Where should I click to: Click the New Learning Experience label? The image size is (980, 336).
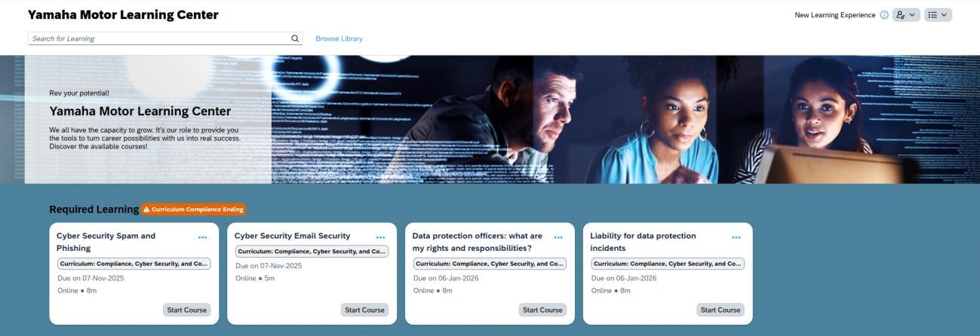[x=835, y=15]
